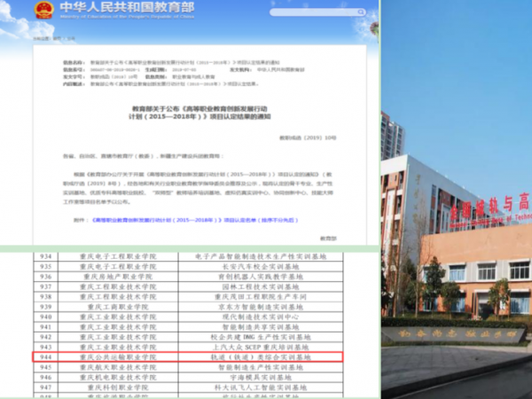The width and height of the screenshot is (532, 399).
Task: Select table cell 智能制造共享实训基地
Action: tap(261, 327)
